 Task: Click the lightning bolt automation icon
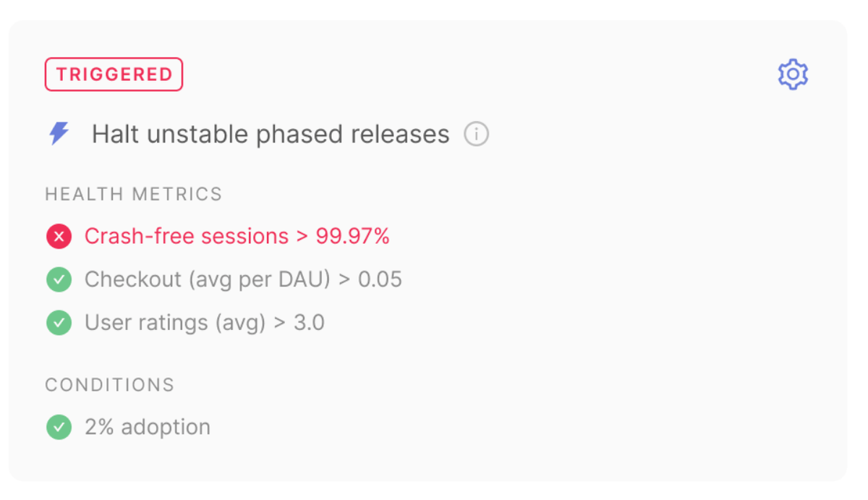coord(59,134)
